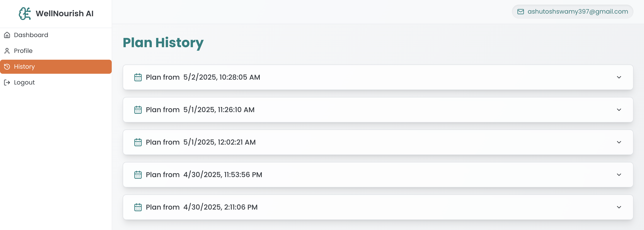Expand the 5/1/2025 12:02:21 AM plan chevron
644x230 pixels.
[x=619, y=142]
